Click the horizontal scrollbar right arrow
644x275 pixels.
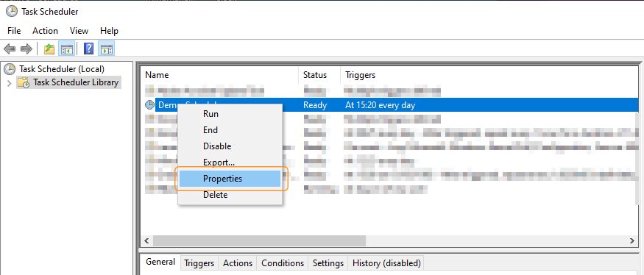click(632, 240)
